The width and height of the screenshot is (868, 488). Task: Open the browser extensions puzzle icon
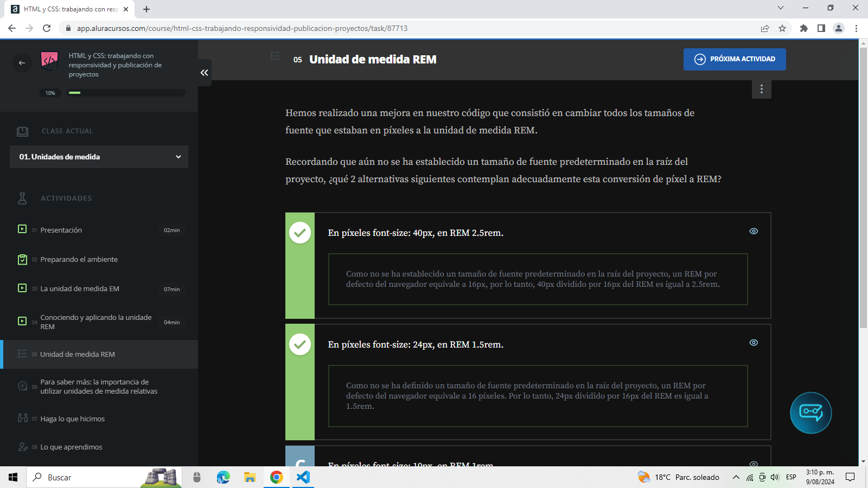tap(804, 28)
